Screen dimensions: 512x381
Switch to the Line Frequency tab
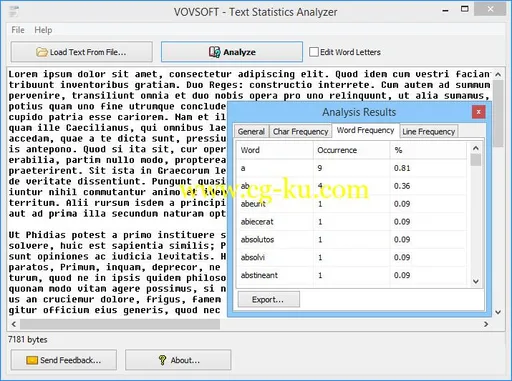[x=428, y=132]
